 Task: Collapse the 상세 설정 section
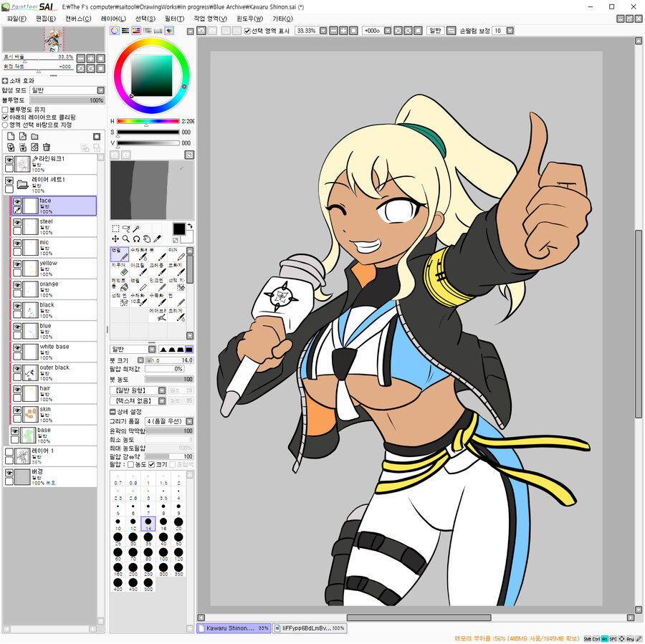coord(113,412)
